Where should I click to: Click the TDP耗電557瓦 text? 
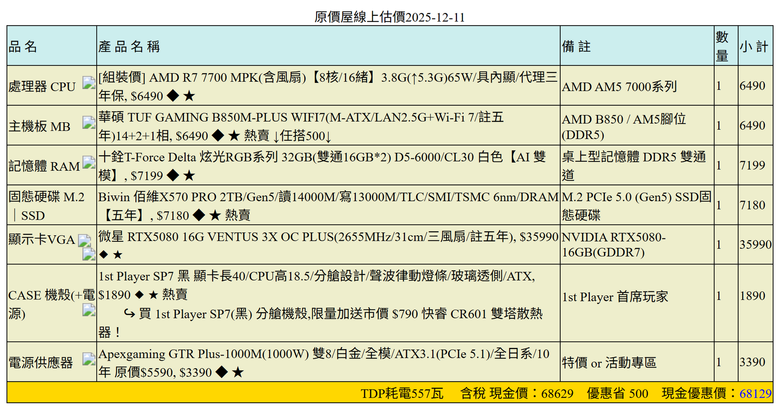pos(402,394)
